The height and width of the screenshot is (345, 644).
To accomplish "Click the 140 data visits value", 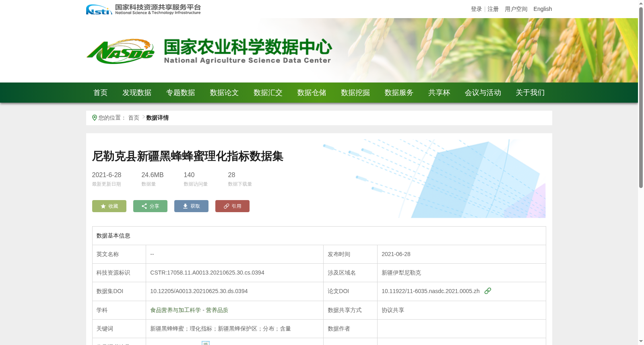I will coord(189,175).
